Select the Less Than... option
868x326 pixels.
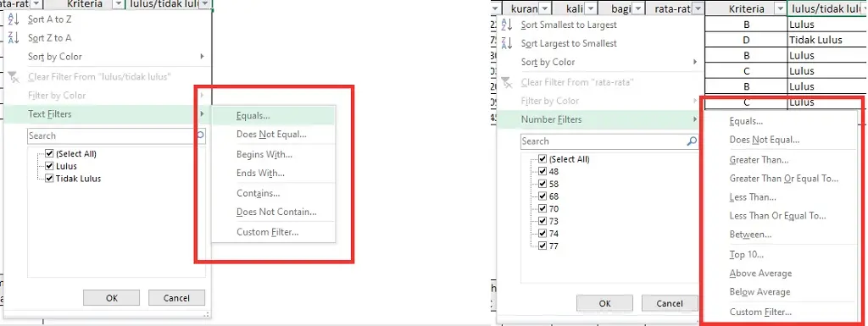781,197
